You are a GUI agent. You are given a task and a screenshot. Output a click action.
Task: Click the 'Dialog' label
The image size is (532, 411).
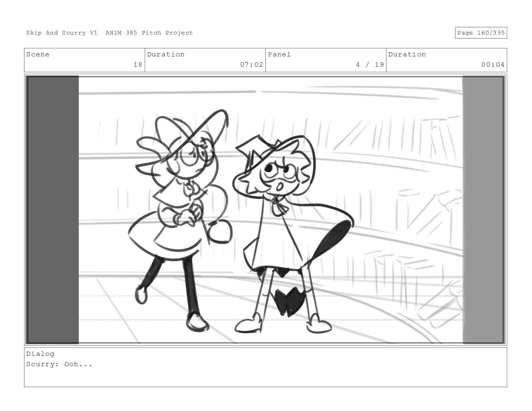pos(40,354)
